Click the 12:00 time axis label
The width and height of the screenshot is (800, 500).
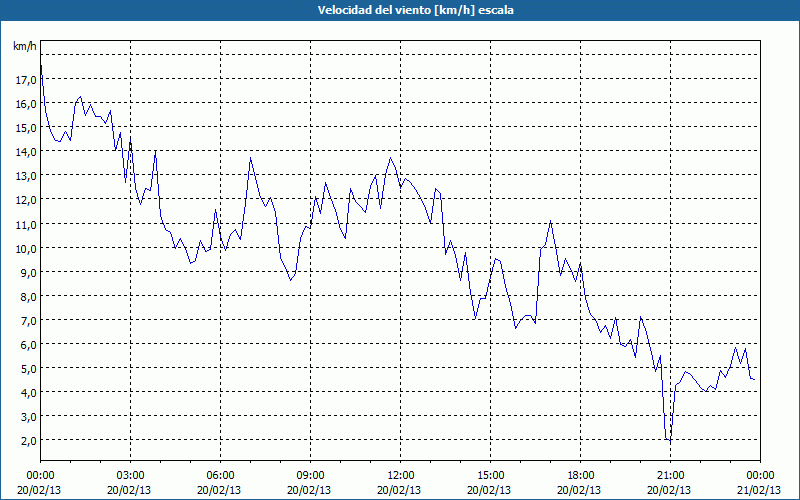coord(401,476)
